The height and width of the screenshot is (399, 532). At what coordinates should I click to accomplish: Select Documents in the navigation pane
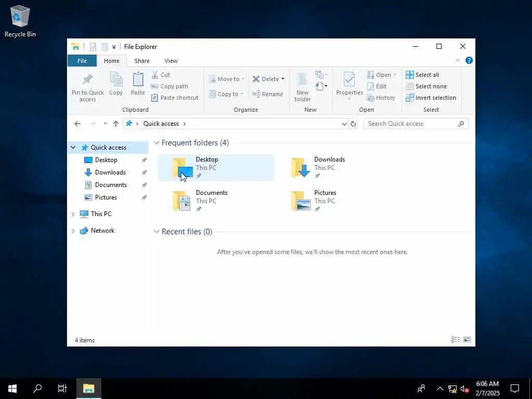tap(108, 185)
